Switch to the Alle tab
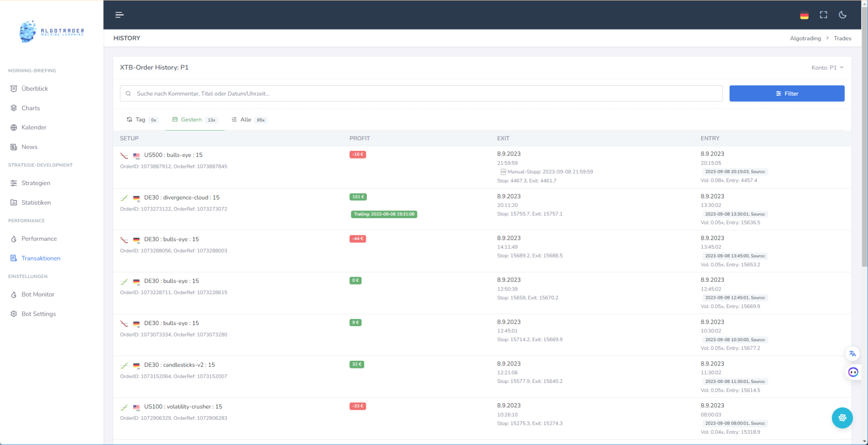Image resolution: width=868 pixels, height=445 pixels. [249, 120]
